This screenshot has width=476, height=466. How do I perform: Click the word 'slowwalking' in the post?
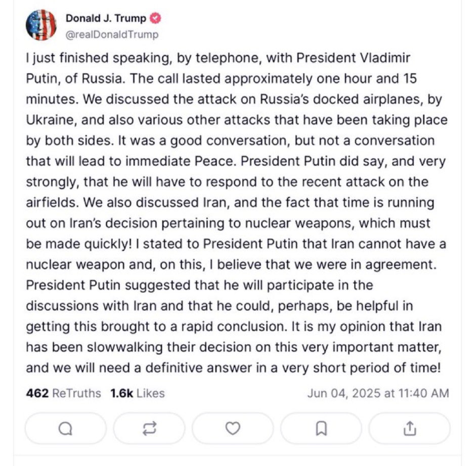[x=125, y=347]
